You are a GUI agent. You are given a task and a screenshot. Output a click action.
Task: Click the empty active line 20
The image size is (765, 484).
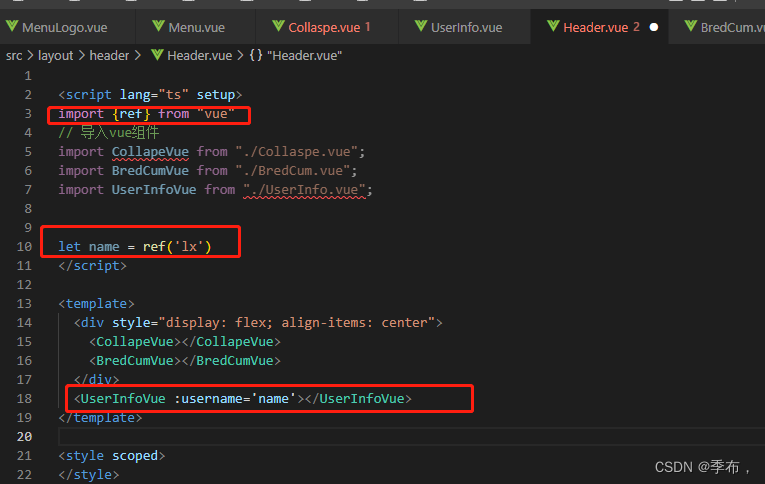click(x=411, y=437)
